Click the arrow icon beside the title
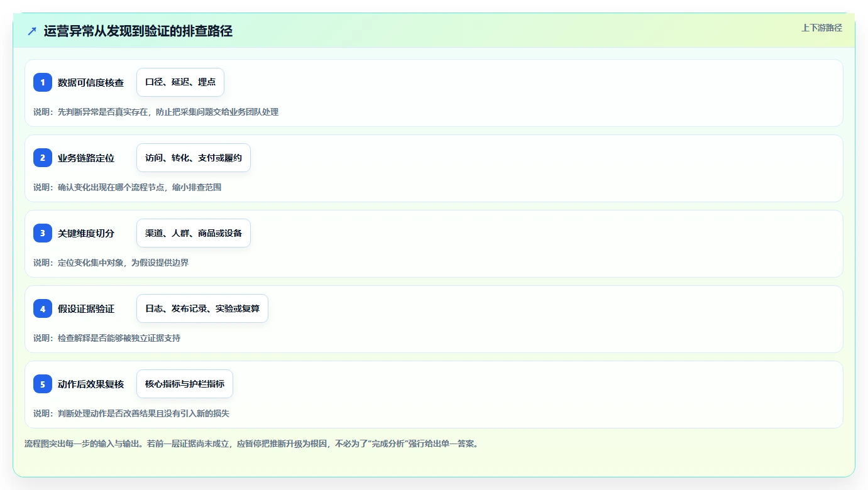The width and height of the screenshot is (868, 490). (x=32, y=31)
